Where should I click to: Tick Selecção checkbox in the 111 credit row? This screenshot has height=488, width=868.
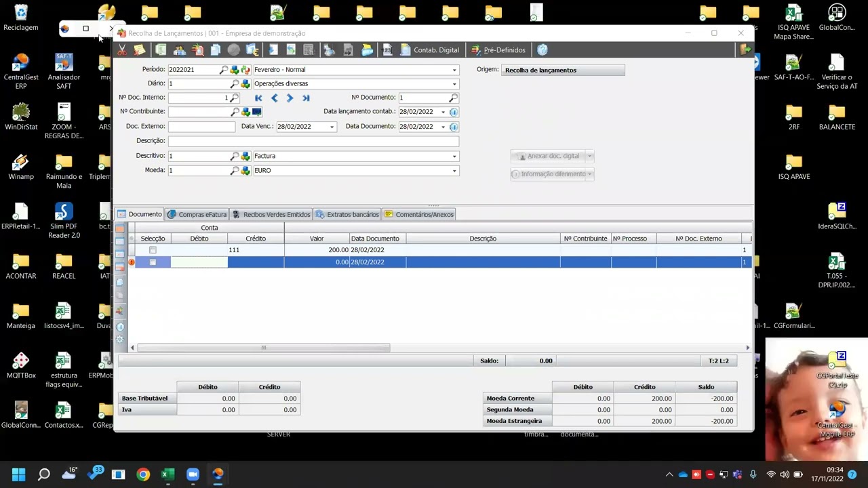(153, 250)
